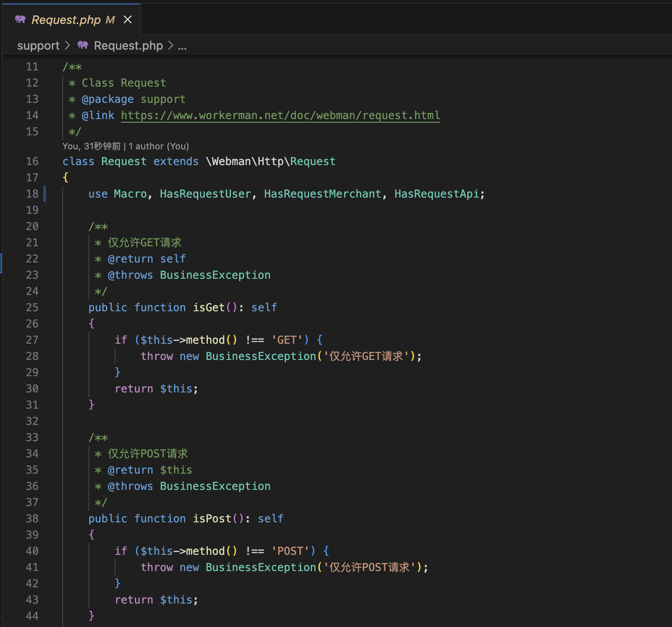Click the self return type on line 25
672x627 pixels.
click(x=264, y=308)
